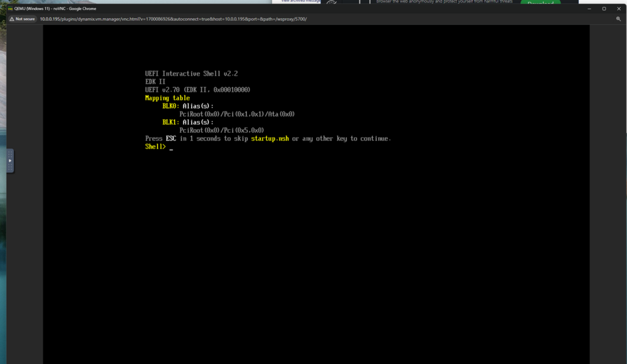
Task: Click the yellow 'startup.nsh' text
Action: [x=270, y=138]
